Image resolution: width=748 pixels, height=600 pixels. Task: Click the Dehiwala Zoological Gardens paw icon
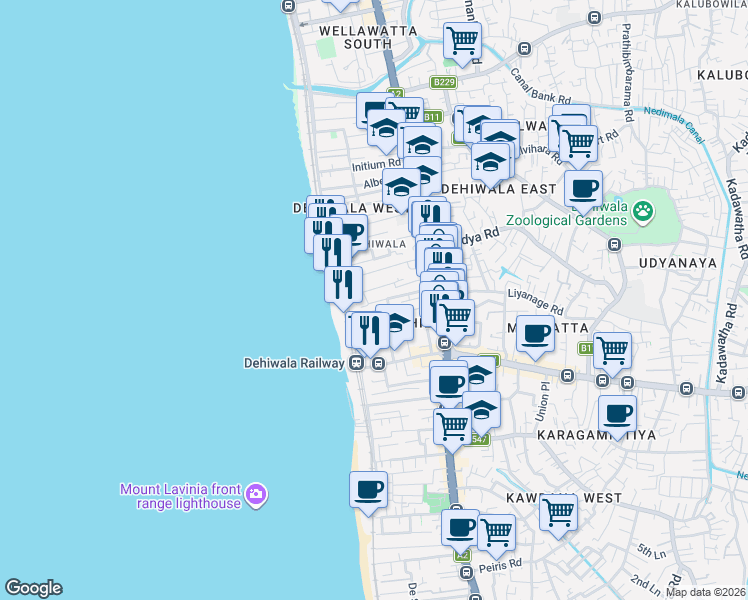pyautogui.click(x=643, y=211)
